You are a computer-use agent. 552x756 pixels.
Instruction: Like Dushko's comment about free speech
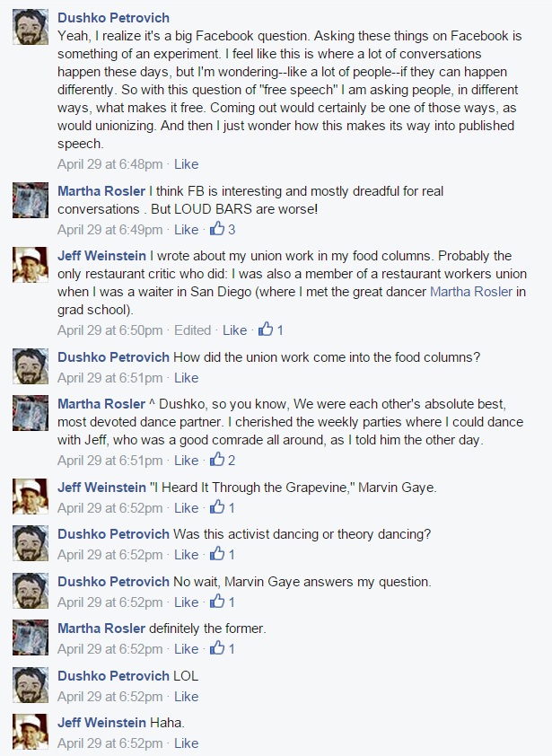pos(186,164)
